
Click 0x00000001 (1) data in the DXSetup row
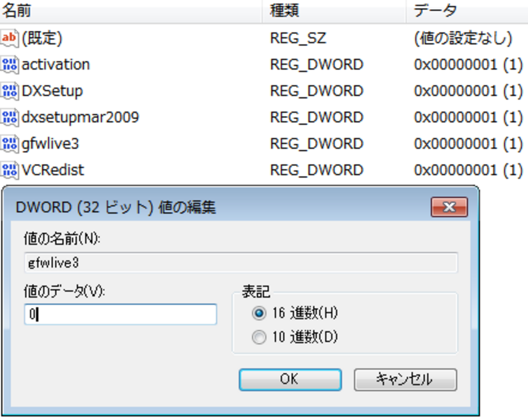[468, 91]
